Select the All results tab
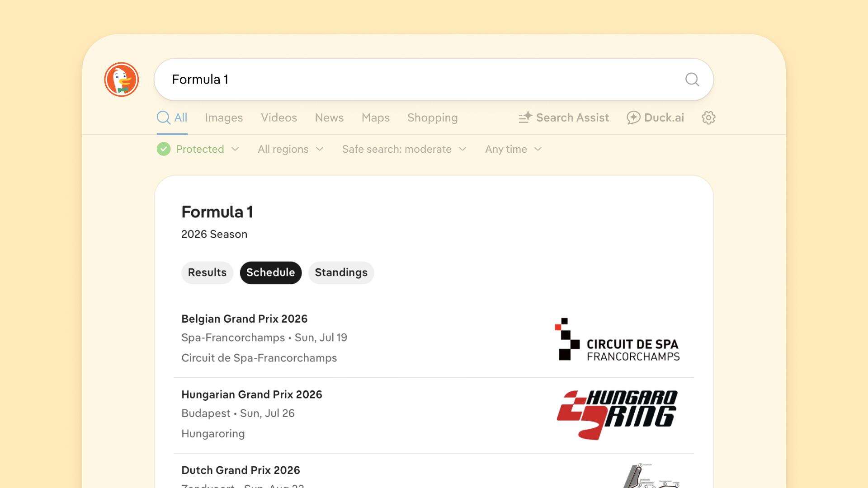The width and height of the screenshot is (868, 488). click(x=172, y=117)
